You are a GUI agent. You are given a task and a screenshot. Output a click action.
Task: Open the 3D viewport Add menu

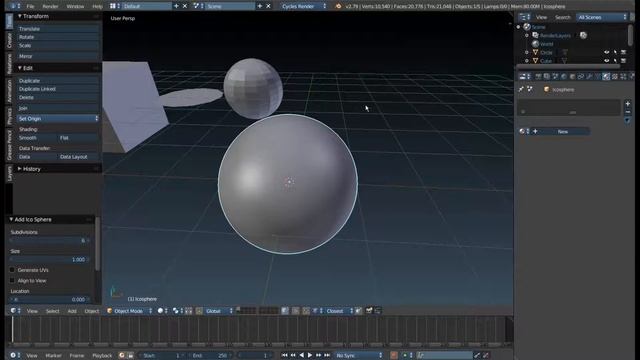pos(72,311)
